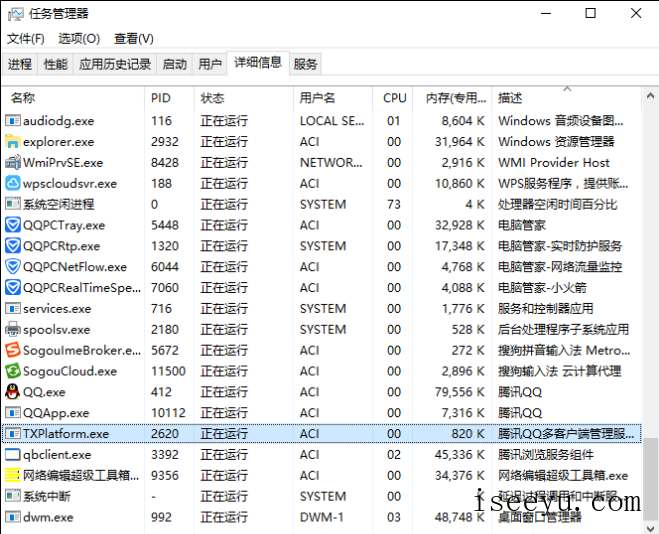The height and width of the screenshot is (534, 659).
Task: Click the LOCAL SE... user name
Action: coord(332,121)
